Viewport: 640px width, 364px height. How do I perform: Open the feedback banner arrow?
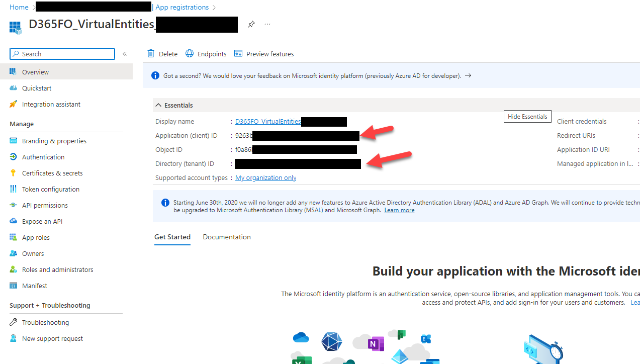click(468, 75)
